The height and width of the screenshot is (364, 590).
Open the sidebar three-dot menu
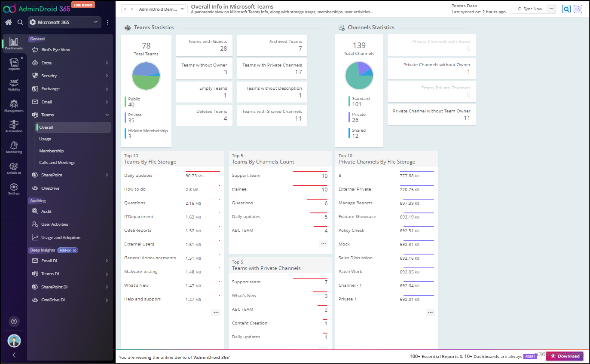click(x=108, y=22)
